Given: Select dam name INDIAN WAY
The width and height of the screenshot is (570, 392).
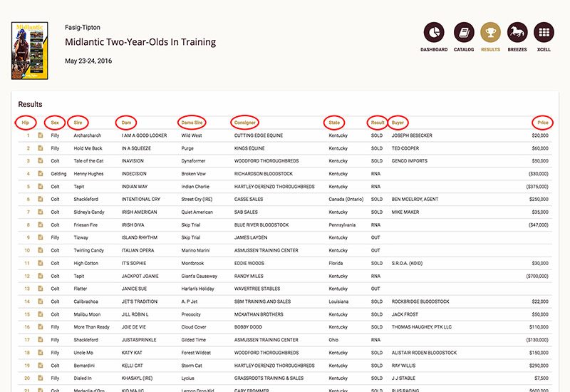Looking at the screenshot, I should (x=135, y=187).
